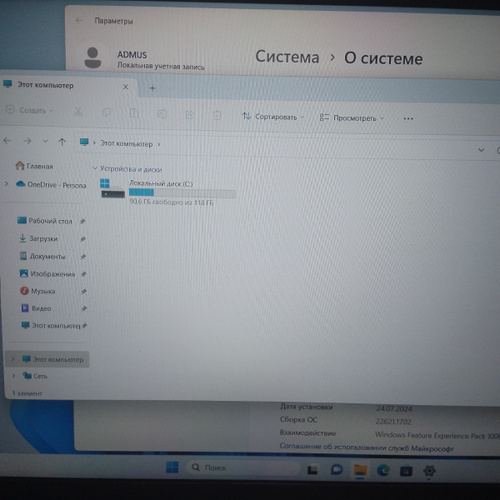Expand the selected Этот компьютер tree node

13,359
